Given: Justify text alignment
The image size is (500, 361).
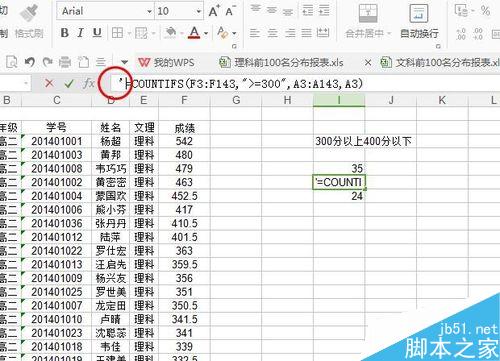Looking at the screenshot, I should (306, 33).
